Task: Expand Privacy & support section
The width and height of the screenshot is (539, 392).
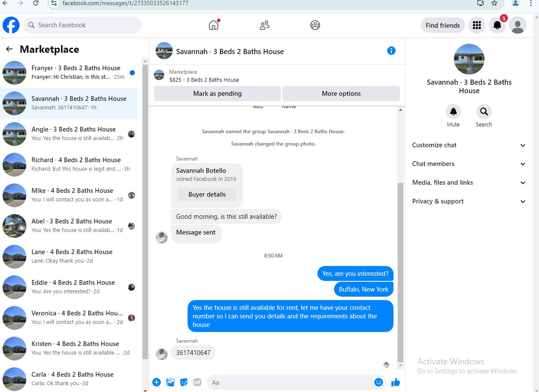Action: point(469,201)
